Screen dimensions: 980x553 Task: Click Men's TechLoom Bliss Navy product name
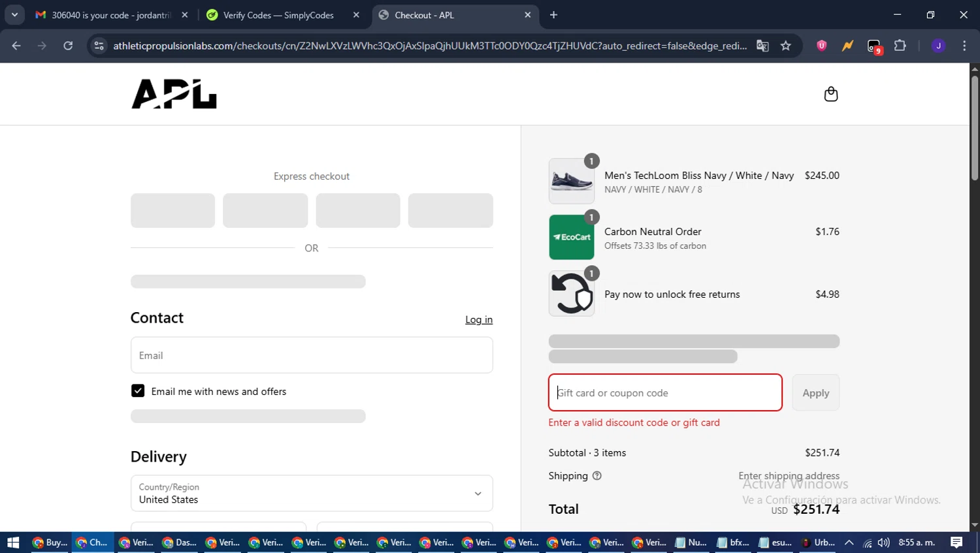699,176
